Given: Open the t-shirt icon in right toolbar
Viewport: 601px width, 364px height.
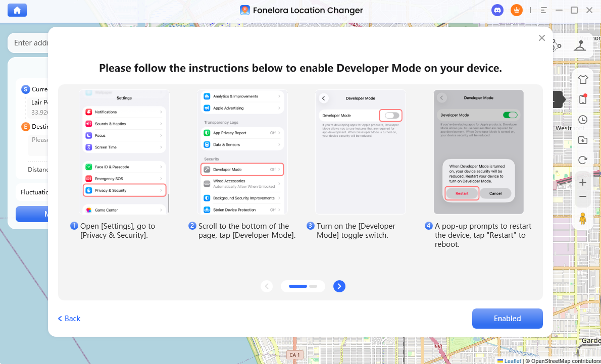Looking at the screenshot, I should pyautogui.click(x=583, y=80).
